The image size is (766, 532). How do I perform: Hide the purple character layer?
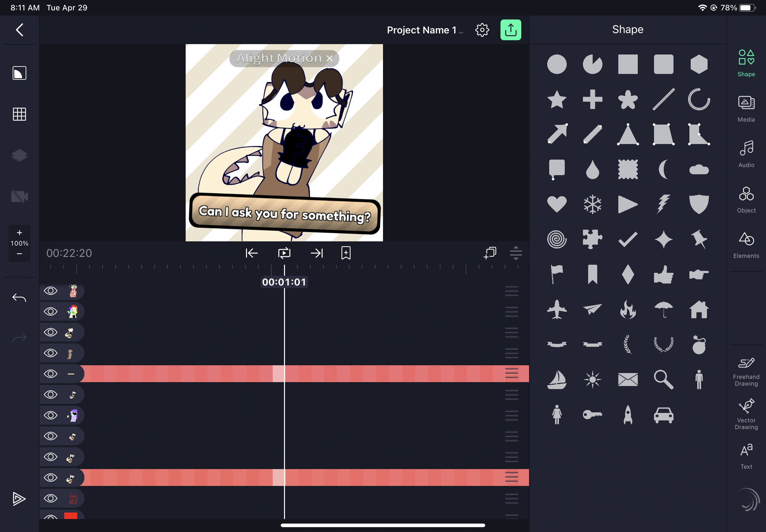pos(51,415)
